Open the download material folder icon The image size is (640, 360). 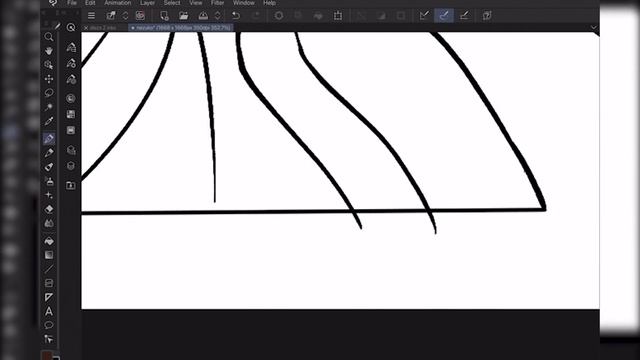coord(71,185)
